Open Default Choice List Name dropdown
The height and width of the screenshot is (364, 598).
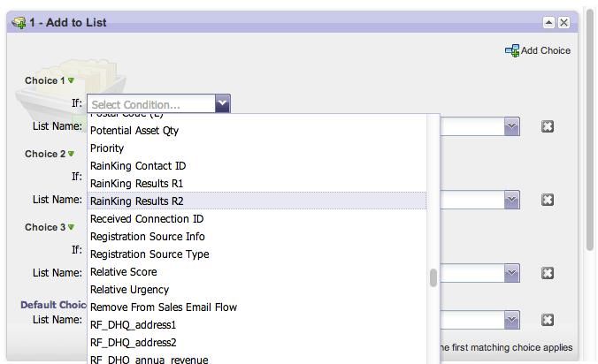511,320
